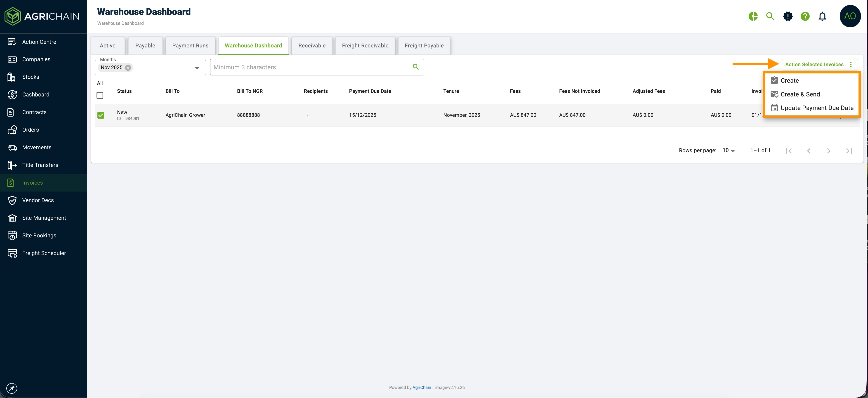Open Cashboard from the sidebar
868x398 pixels.
pyautogui.click(x=35, y=95)
